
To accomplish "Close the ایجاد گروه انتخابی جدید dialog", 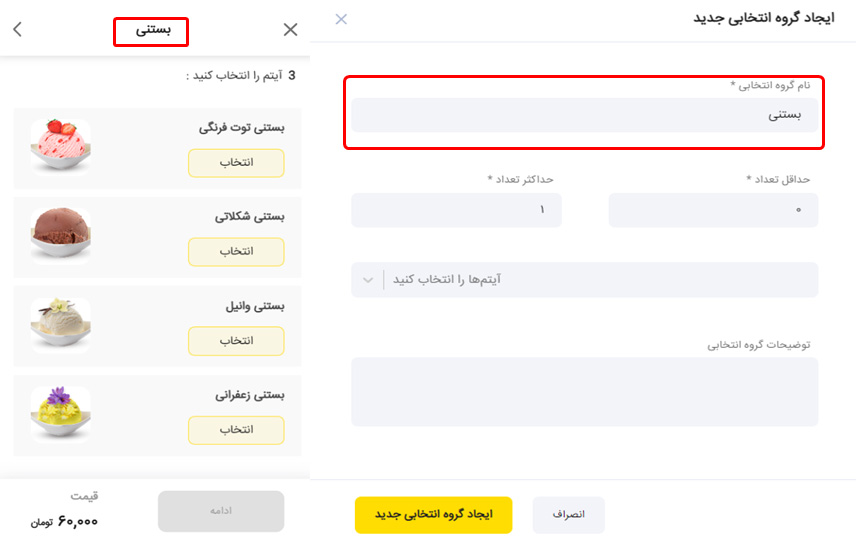I will [x=341, y=19].
